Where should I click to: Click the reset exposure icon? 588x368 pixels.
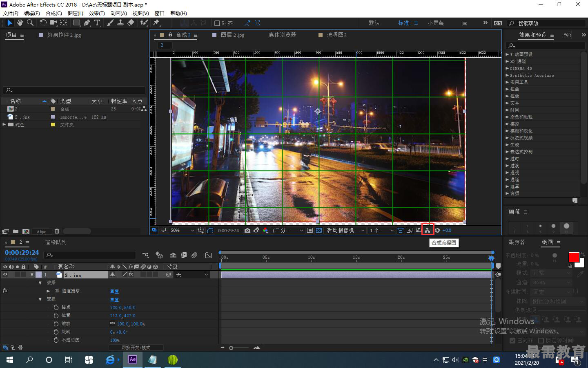(x=437, y=230)
